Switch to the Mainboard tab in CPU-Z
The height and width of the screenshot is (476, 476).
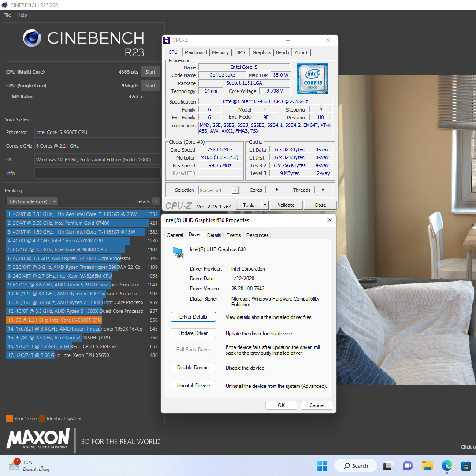[x=196, y=52]
